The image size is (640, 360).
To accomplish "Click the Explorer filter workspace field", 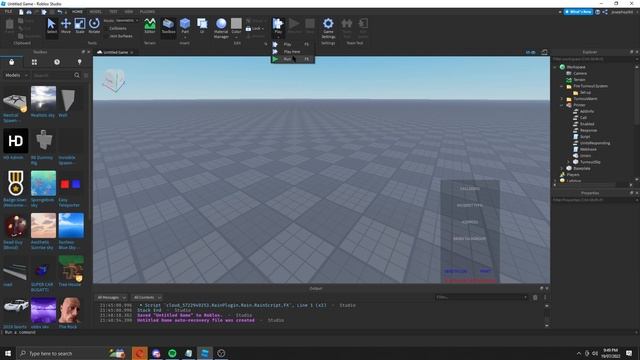I will (x=593, y=59).
